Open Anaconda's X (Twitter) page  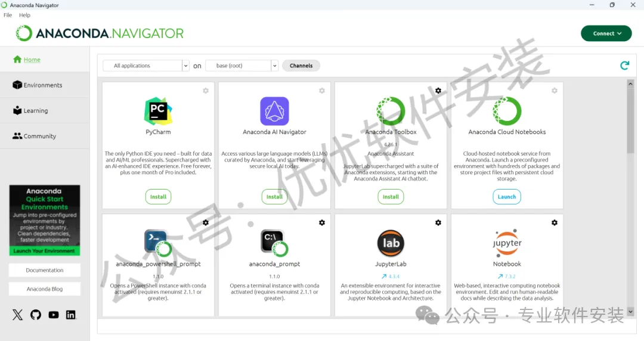coord(17,315)
